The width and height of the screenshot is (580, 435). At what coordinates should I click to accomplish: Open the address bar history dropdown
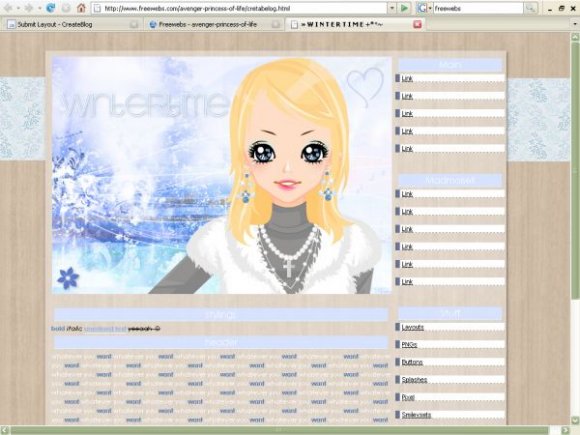click(392, 8)
